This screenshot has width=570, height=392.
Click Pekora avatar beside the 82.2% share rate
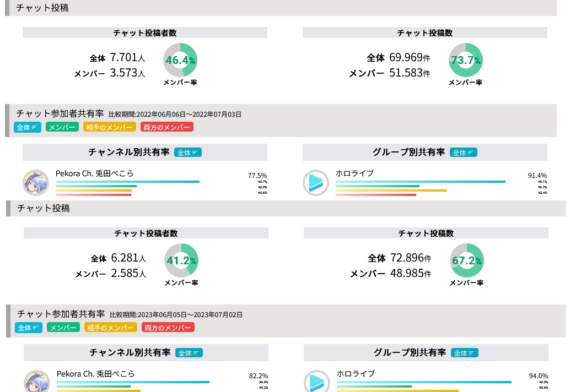(x=37, y=382)
